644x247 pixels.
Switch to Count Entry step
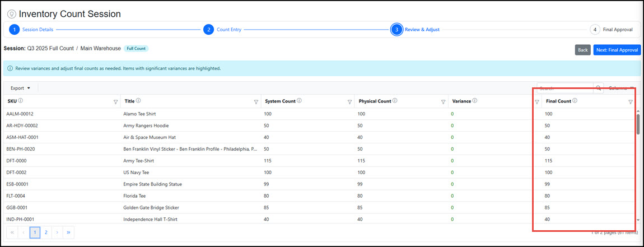point(208,30)
